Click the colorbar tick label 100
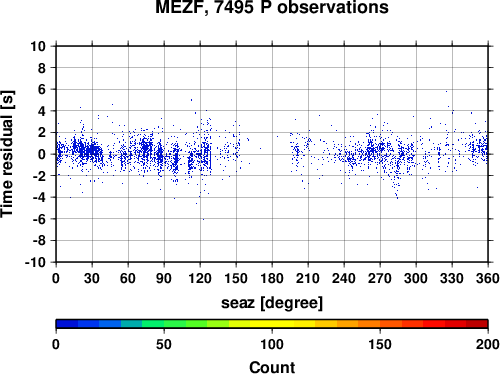This screenshot has height=374, width=500. (272, 344)
